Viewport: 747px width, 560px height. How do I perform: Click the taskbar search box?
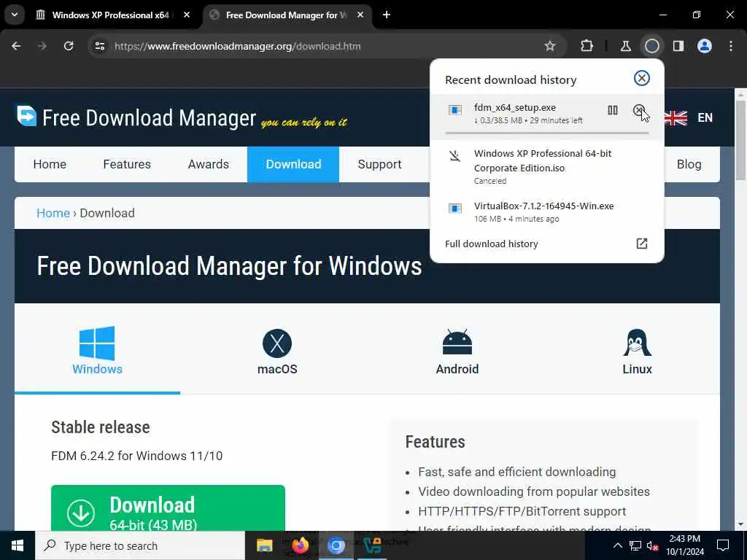(140, 545)
